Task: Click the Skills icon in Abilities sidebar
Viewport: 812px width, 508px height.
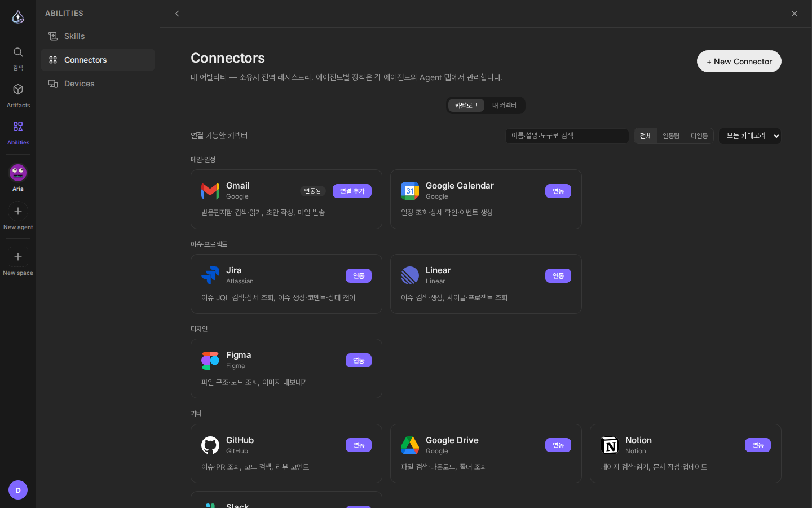Action: (x=53, y=36)
